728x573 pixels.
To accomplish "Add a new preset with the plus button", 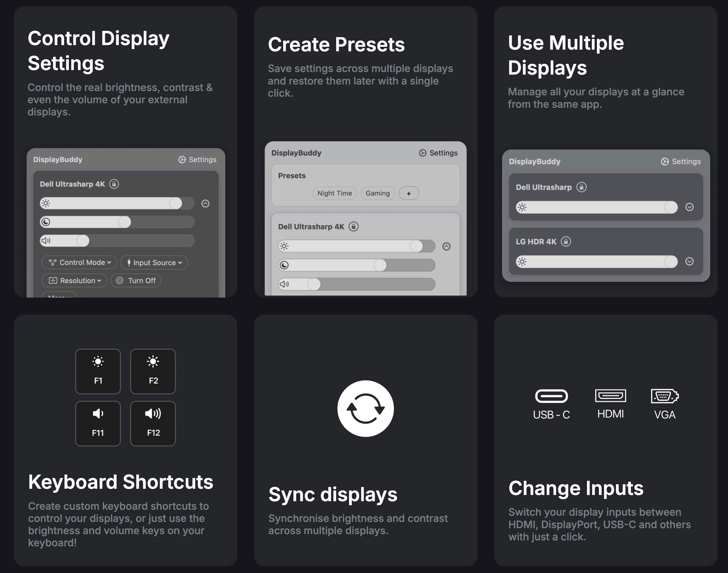I will tap(409, 193).
